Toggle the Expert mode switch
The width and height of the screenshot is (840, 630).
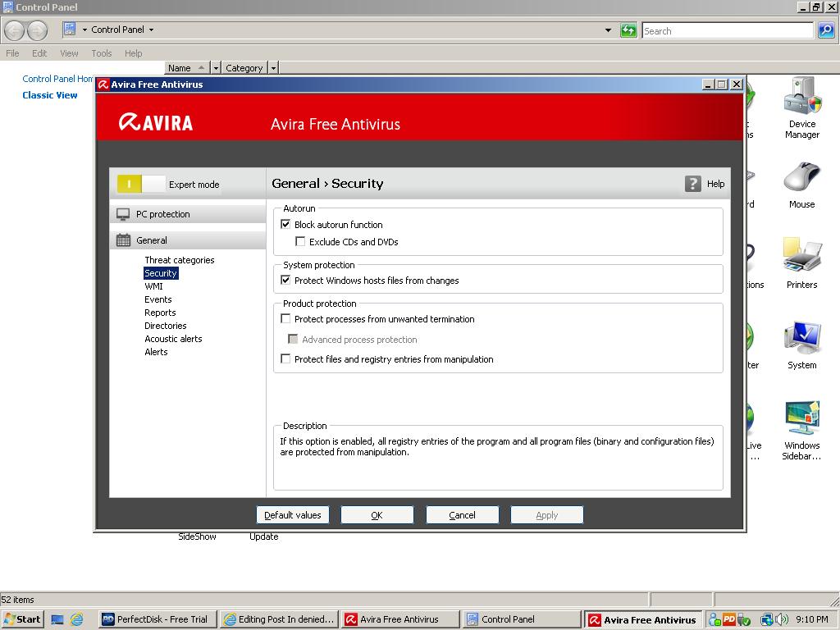141,184
